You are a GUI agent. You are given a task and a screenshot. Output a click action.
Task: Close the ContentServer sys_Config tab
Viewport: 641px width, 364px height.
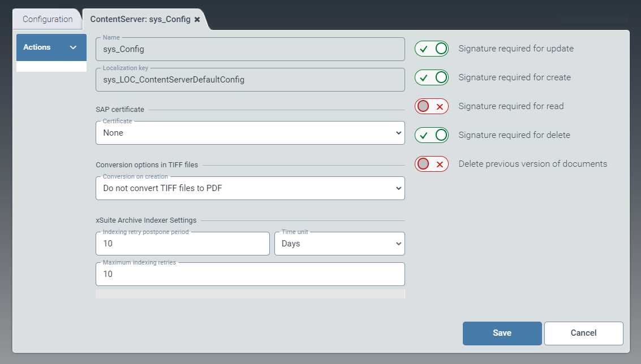coord(197,19)
